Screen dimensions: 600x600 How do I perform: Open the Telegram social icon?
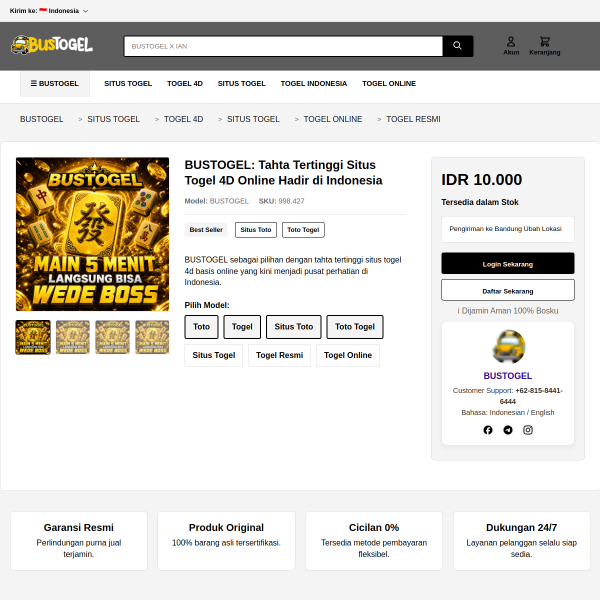(x=508, y=430)
